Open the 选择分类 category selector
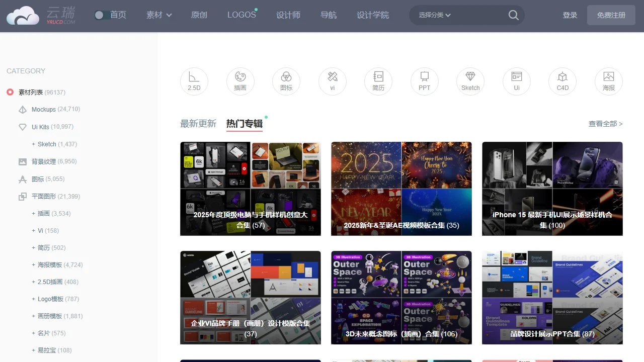Screen dimensions: 644x362 [434, 15]
